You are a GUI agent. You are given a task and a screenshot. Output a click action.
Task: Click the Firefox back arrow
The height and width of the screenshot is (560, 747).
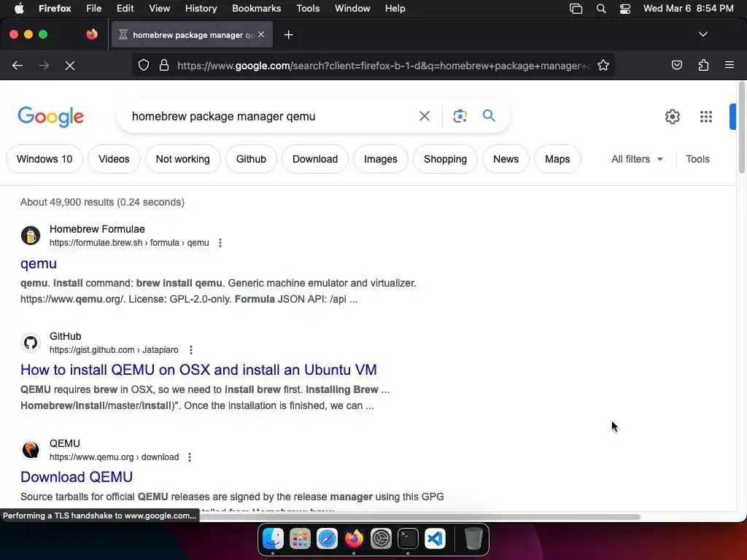pos(18,65)
